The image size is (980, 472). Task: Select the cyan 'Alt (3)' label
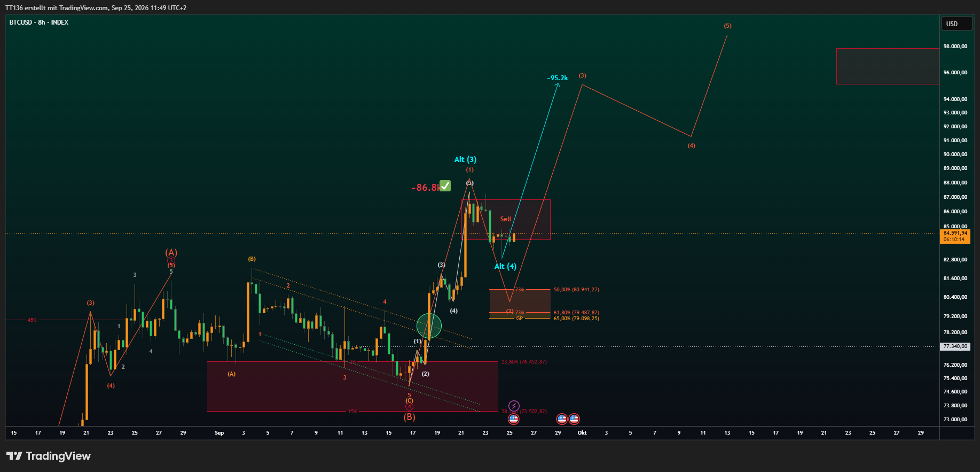465,159
